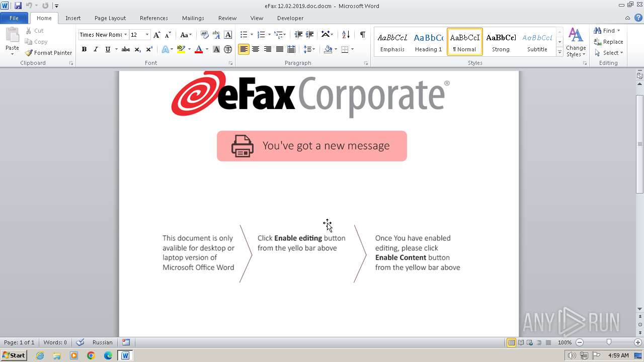Screen dimensions: 644x362
Task: Click the Enclose Characters icon
Action: click(228, 49)
